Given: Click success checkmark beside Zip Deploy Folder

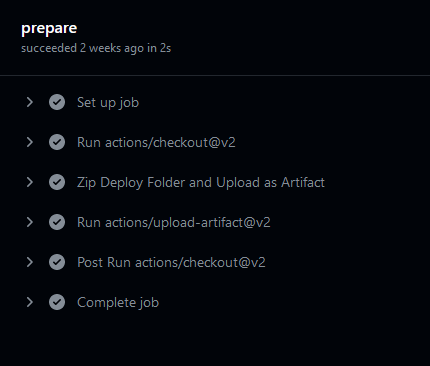Looking at the screenshot, I should tap(57, 182).
